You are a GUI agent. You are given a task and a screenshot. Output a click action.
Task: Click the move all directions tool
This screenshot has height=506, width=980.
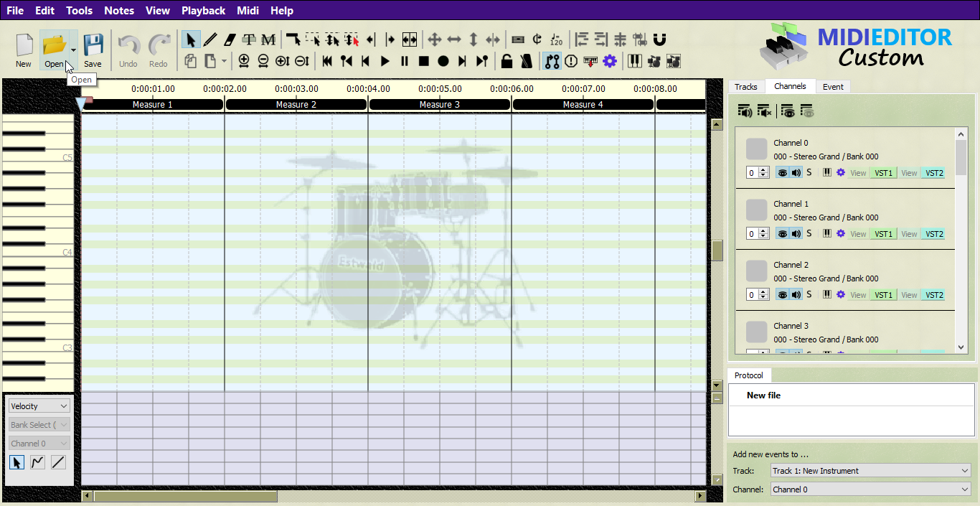pyautogui.click(x=435, y=39)
